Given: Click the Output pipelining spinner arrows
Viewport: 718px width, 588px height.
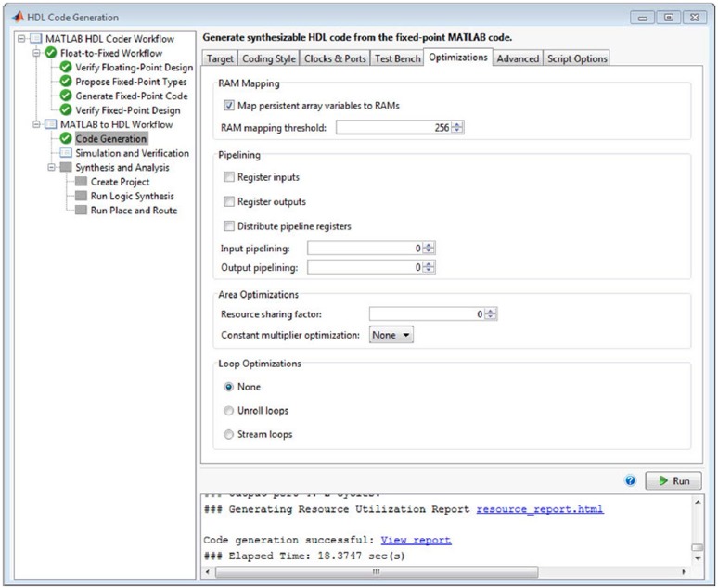Looking at the screenshot, I should pyautogui.click(x=429, y=267).
